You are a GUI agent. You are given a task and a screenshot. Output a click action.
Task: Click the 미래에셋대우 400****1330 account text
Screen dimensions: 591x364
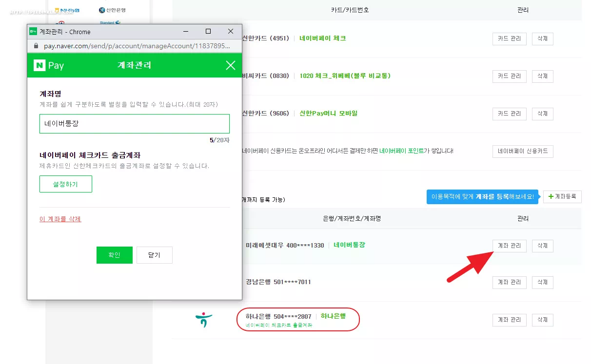click(285, 245)
